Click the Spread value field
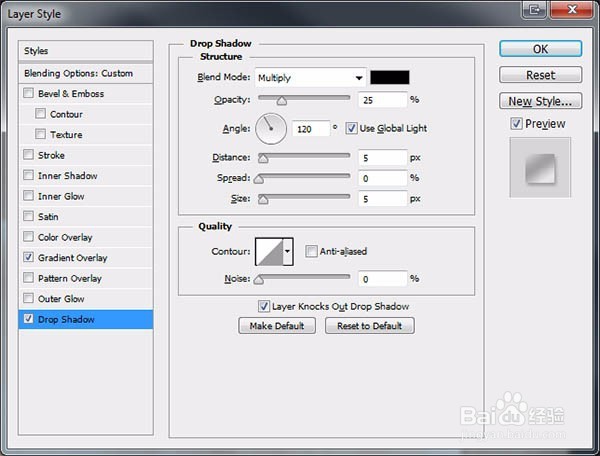This screenshot has width=600, height=456. pos(382,178)
